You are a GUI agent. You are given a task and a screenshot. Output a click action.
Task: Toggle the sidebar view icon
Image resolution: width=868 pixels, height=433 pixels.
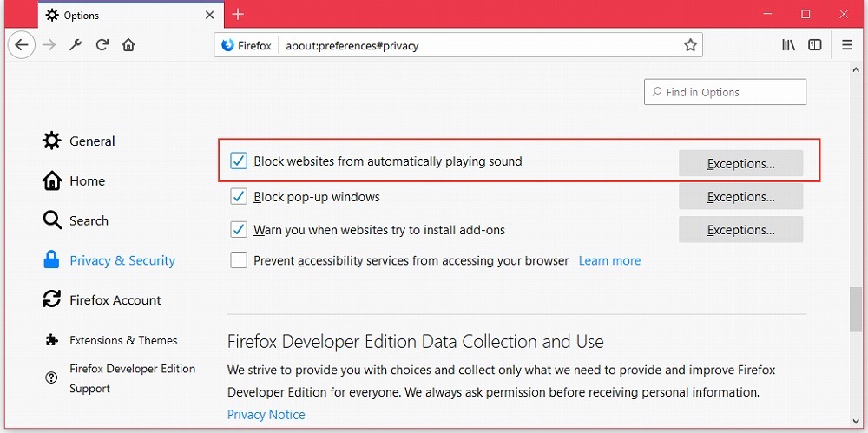pyautogui.click(x=815, y=45)
